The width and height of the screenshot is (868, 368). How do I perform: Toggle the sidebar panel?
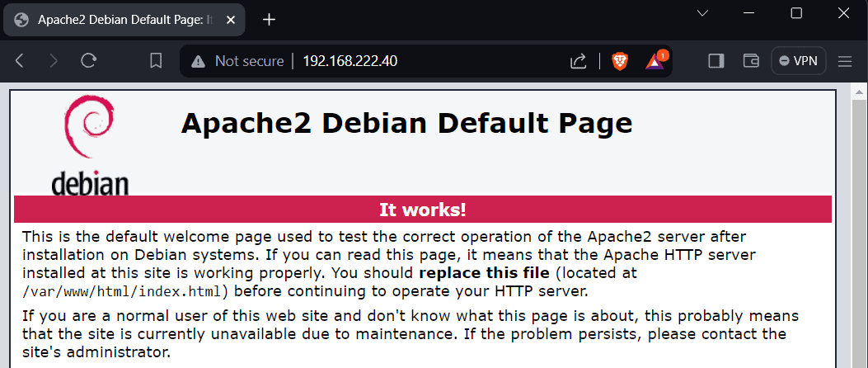tap(716, 60)
